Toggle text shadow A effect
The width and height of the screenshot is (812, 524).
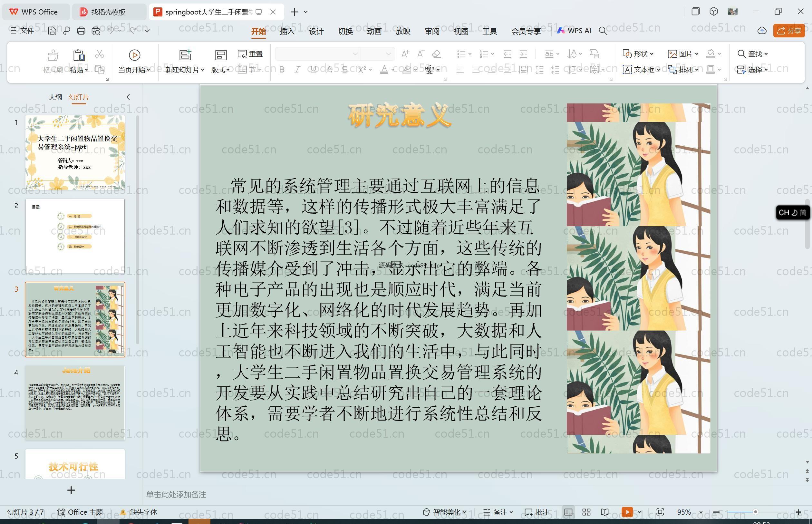[329, 70]
